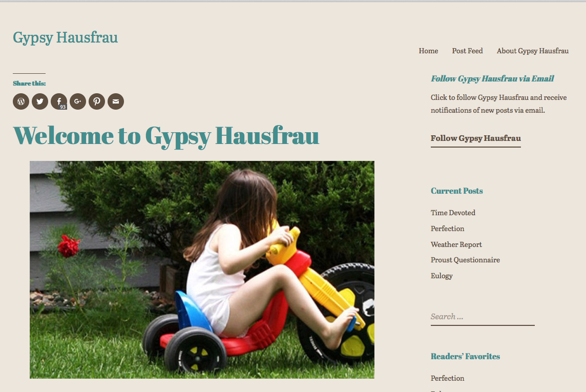Open Perfection under Current Posts
Screen dimensions: 586x392
(x=447, y=229)
